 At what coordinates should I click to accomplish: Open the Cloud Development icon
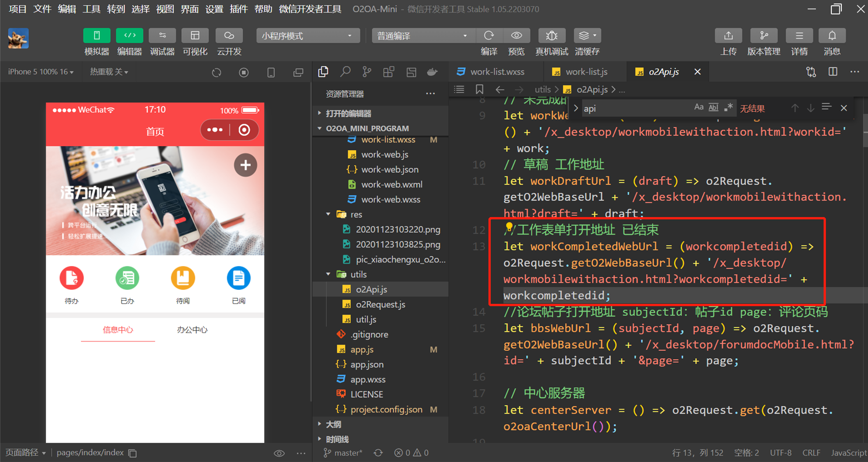[229, 35]
